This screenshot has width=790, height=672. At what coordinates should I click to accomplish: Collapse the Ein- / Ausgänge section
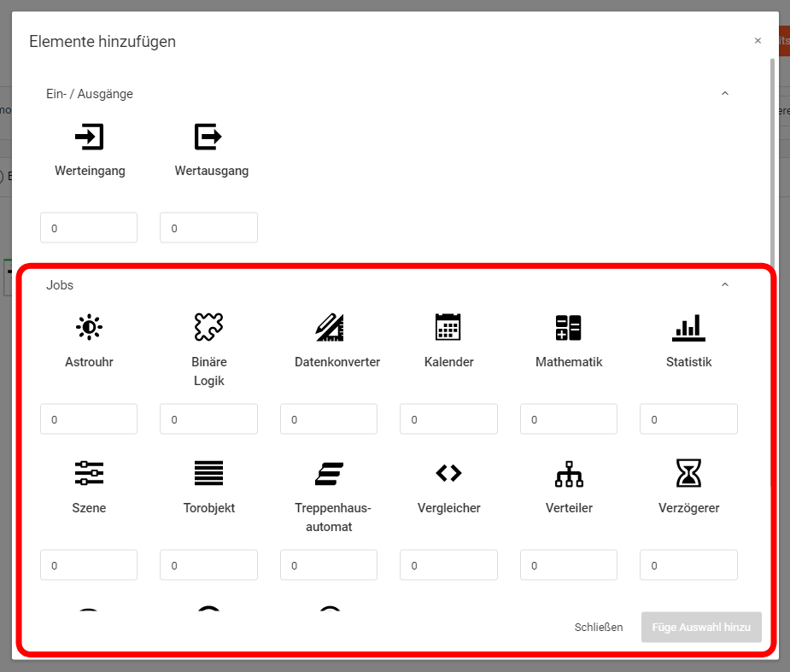point(725,94)
